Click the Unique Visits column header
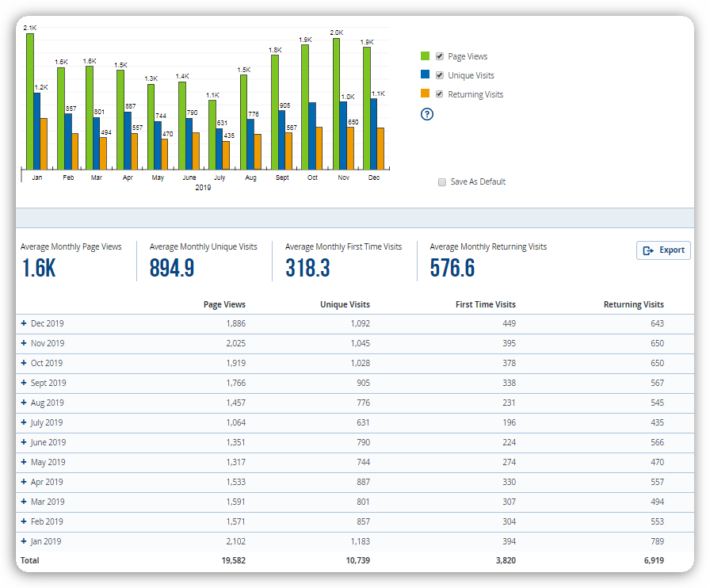 [x=345, y=304]
